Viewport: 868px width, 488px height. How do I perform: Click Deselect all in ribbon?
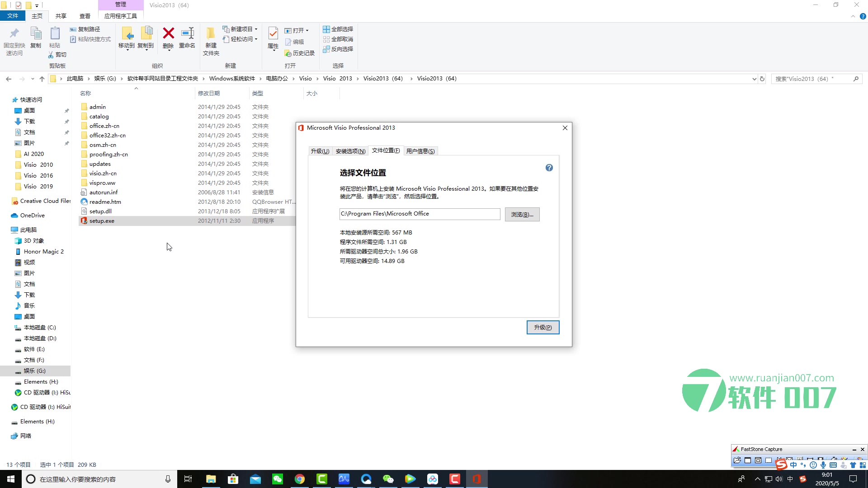pyautogui.click(x=338, y=39)
